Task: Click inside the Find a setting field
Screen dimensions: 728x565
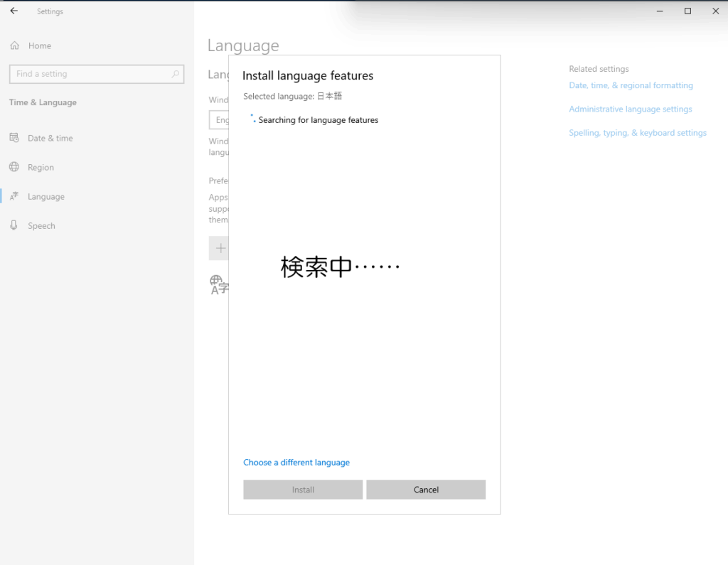Action: tap(89, 74)
